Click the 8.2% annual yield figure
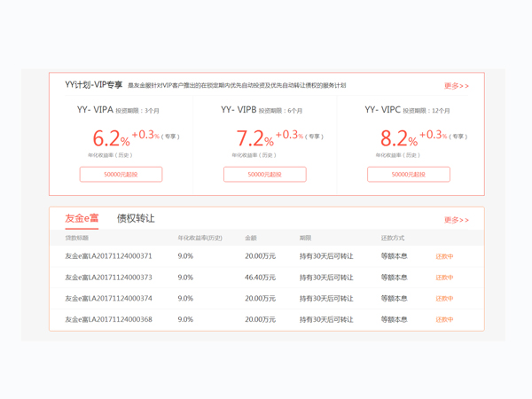This screenshot has height=399, width=532. coord(399,138)
